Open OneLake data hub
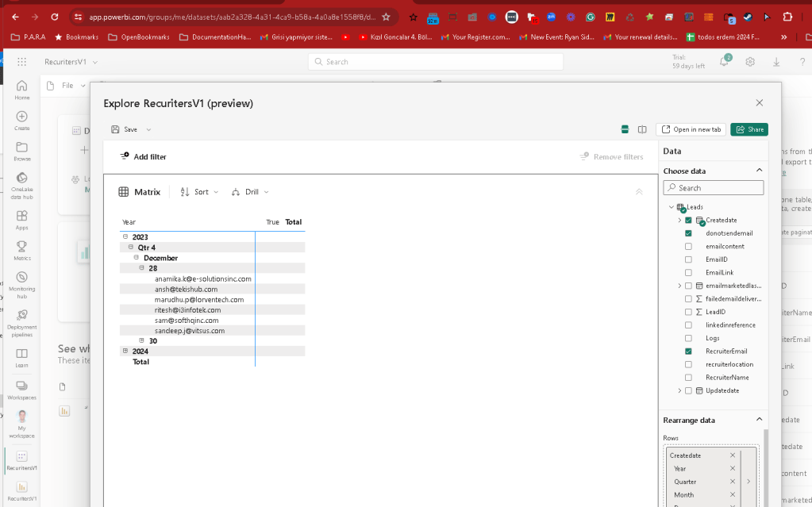Viewport: 812px width, 507px height. pos(21,186)
